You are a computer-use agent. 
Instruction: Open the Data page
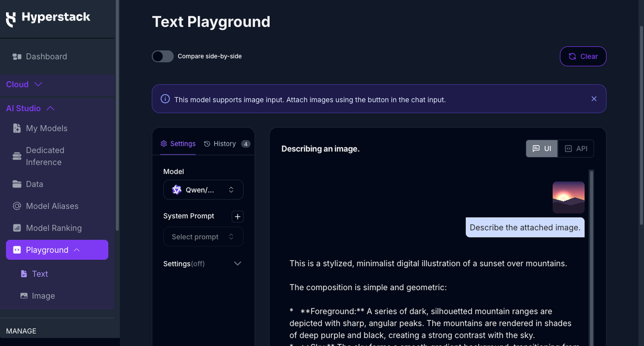pyautogui.click(x=34, y=184)
